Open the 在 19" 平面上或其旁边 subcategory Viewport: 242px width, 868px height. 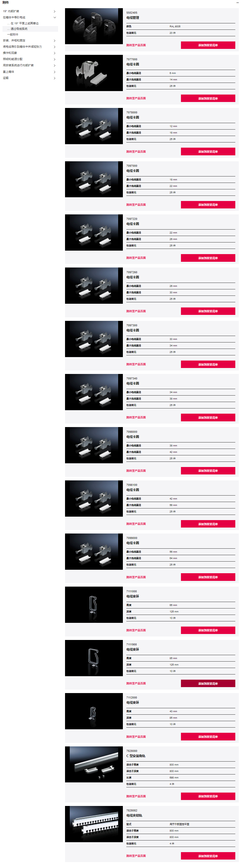pos(25,24)
